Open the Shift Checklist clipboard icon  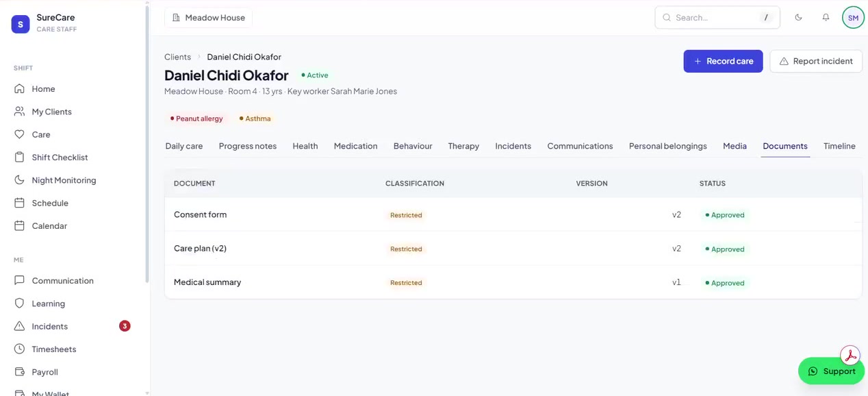click(x=19, y=158)
